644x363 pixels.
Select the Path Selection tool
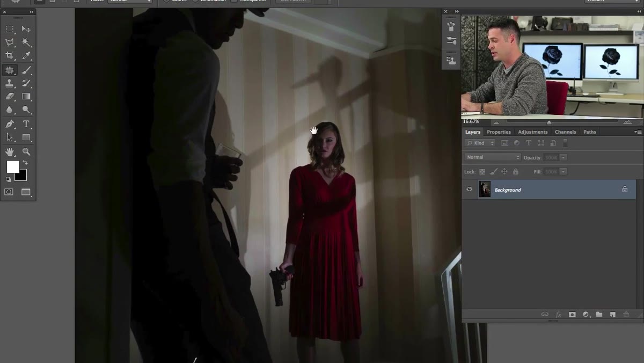click(x=10, y=137)
